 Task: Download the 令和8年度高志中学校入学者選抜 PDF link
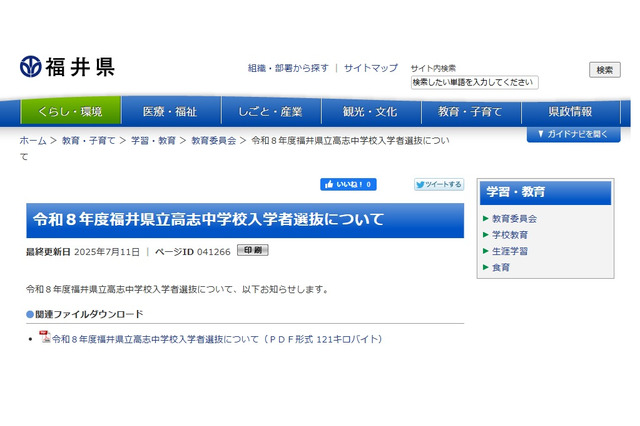tap(217, 339)
